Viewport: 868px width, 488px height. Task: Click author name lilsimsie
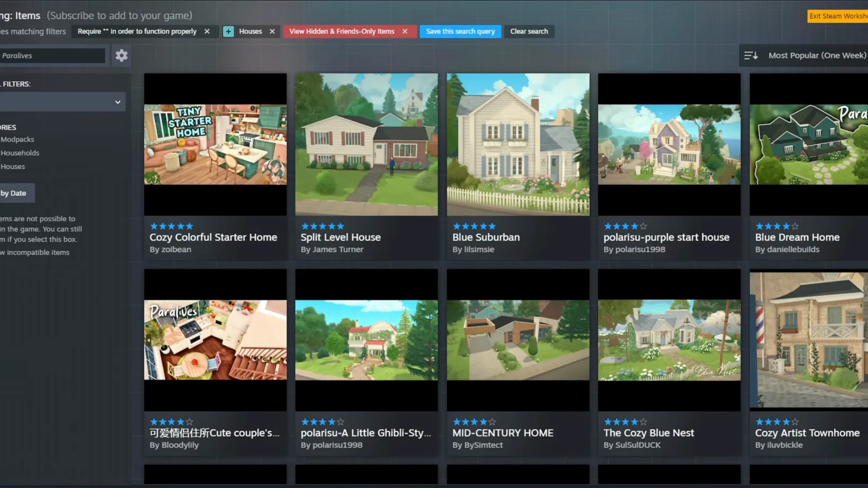pyautogui.click(x=479, y=249)
